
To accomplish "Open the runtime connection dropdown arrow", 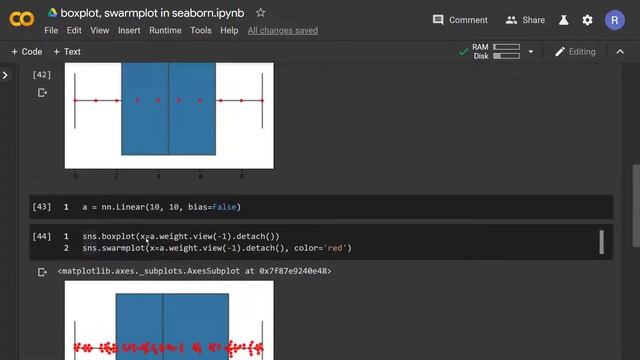I will tap(531, 52).
